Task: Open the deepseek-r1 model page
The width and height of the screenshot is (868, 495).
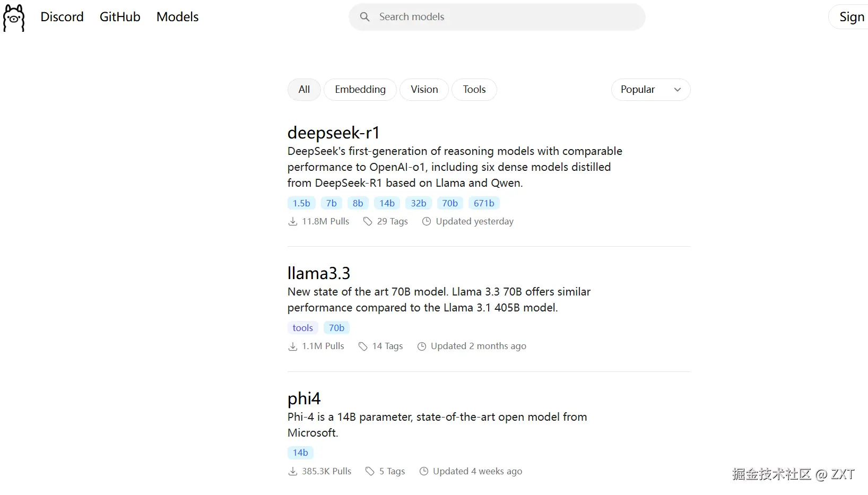Action: click(333, 133)
